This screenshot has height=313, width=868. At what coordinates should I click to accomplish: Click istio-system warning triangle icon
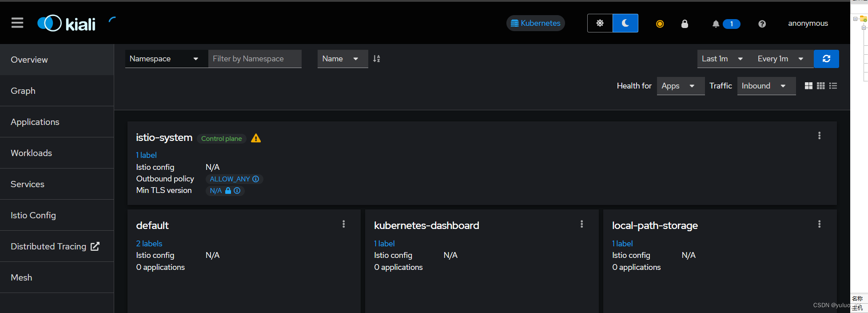click(x=256, y=138)
